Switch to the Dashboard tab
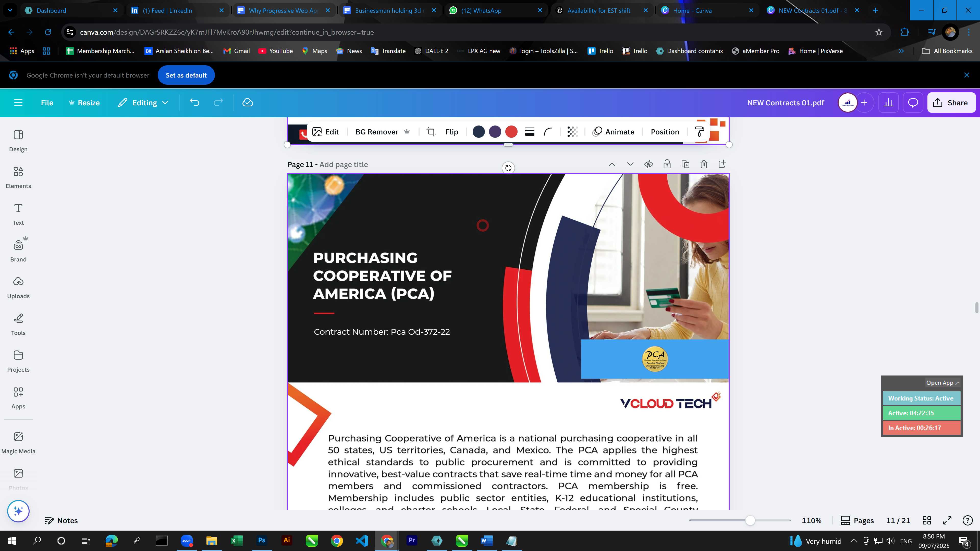This screenshot has width=980, height=551. (x=71, y=10)
